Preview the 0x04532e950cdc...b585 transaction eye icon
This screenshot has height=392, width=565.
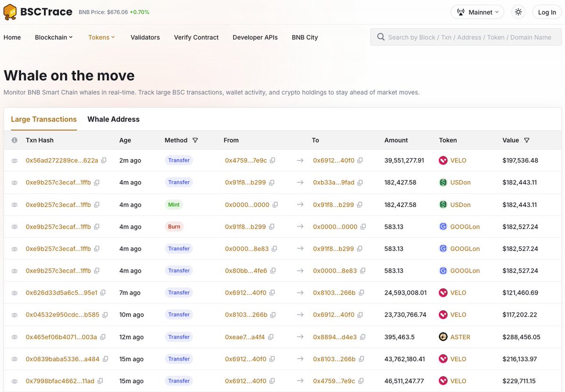[15, 315]
